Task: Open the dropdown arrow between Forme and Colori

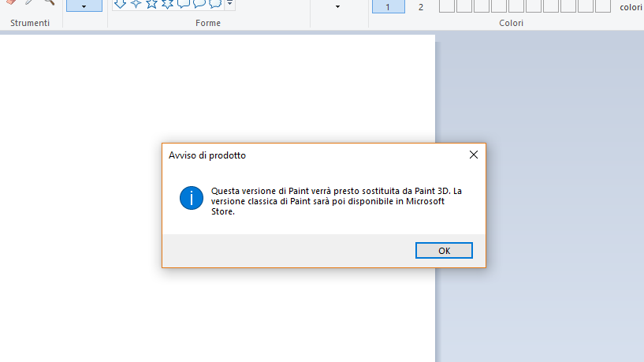Action: [337, 6]
